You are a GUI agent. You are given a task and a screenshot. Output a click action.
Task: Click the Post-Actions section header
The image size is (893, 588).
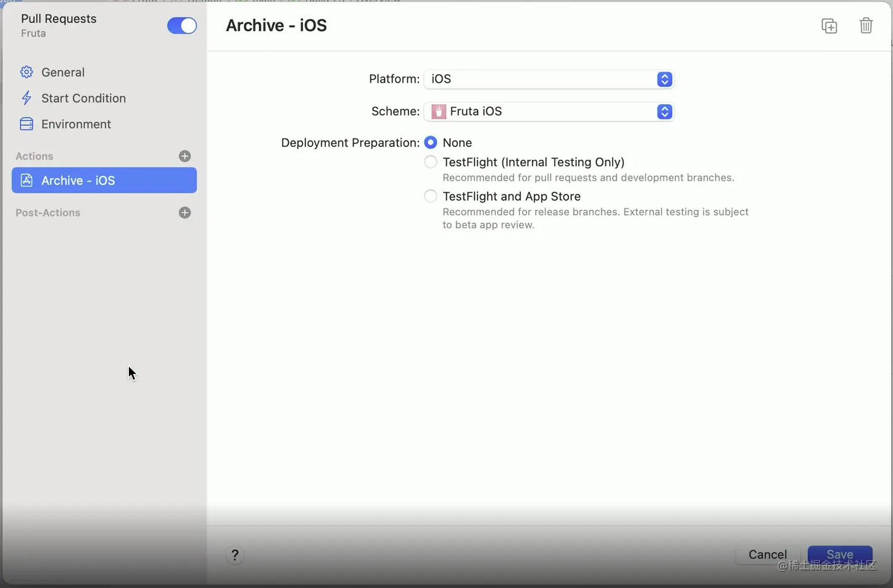tap(48, 213)
